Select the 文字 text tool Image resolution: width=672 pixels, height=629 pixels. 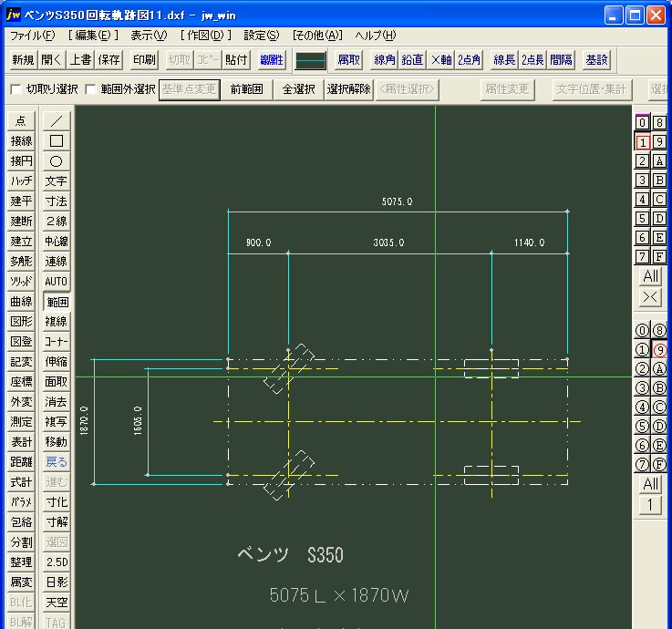[57, 180]
